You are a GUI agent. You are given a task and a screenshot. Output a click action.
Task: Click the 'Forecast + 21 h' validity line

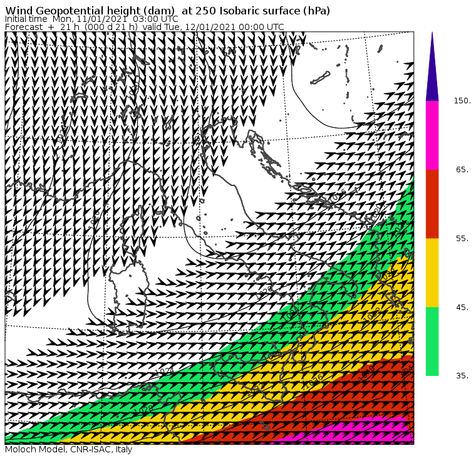click(145, 27)
